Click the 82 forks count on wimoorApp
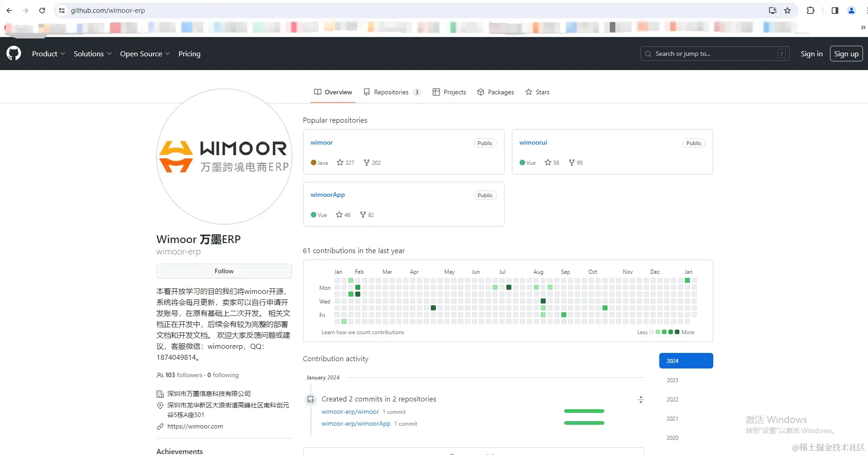Viewport: 868px width, 455px height. (371, 215)
